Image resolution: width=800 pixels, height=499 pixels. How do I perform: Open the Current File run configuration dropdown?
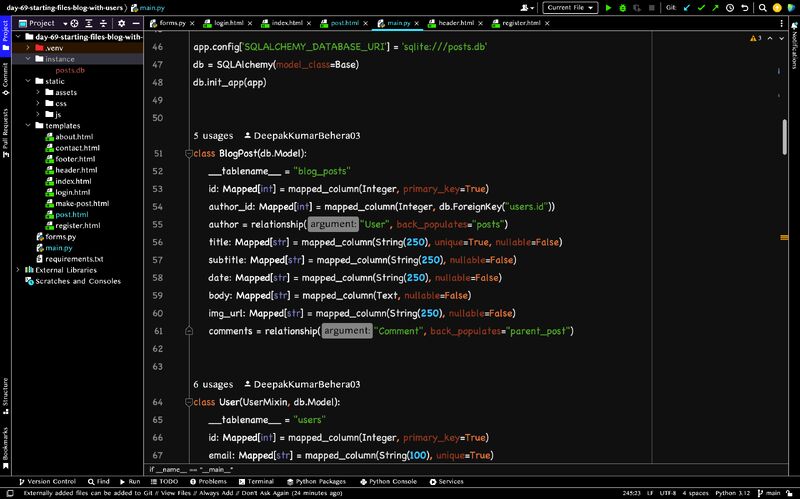click(x=571, y=8)
